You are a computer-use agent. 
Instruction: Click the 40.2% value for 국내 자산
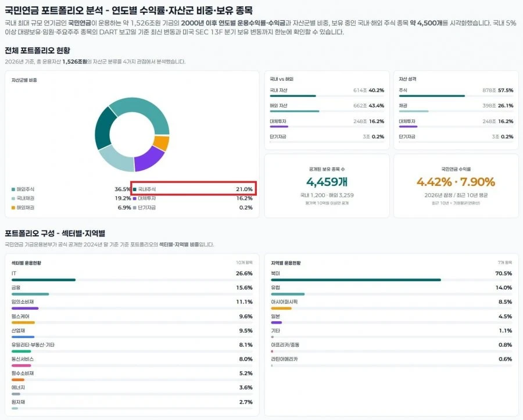(x=376, y=91)
